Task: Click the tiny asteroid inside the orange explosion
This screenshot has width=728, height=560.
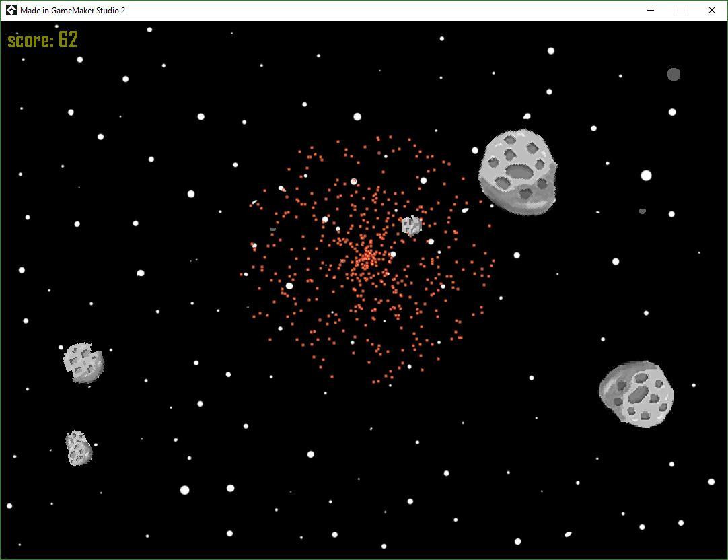Action: coord(411,226)
